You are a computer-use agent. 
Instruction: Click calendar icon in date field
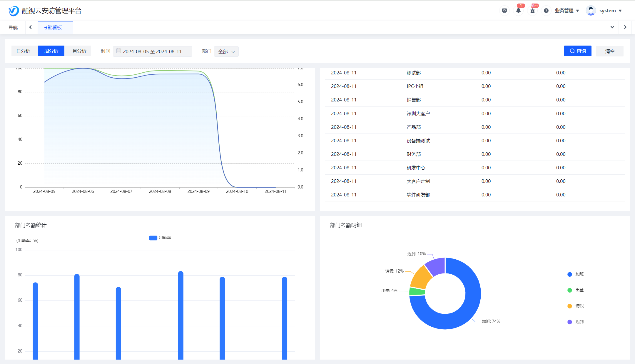(x=118, y=51)
